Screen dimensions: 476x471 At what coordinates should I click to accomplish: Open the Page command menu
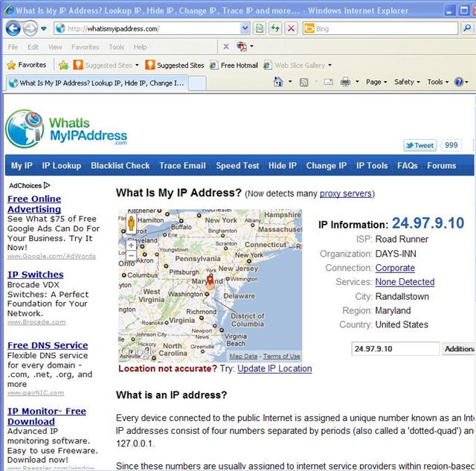pos(376,82)
